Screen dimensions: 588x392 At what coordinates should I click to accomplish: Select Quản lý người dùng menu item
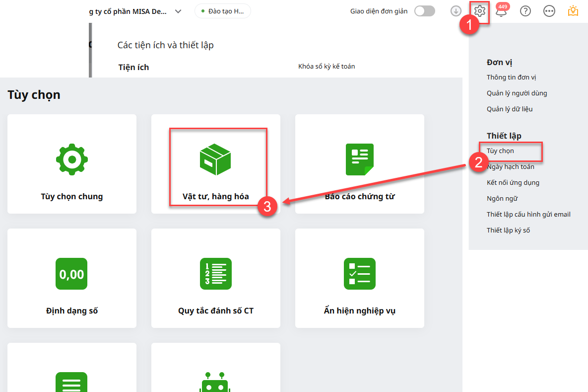point(517,93)
